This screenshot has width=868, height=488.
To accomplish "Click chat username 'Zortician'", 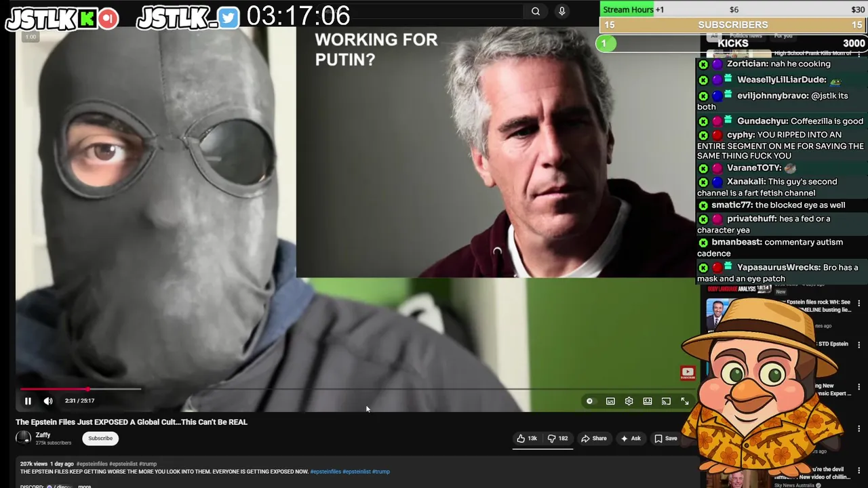I will 747,64.
